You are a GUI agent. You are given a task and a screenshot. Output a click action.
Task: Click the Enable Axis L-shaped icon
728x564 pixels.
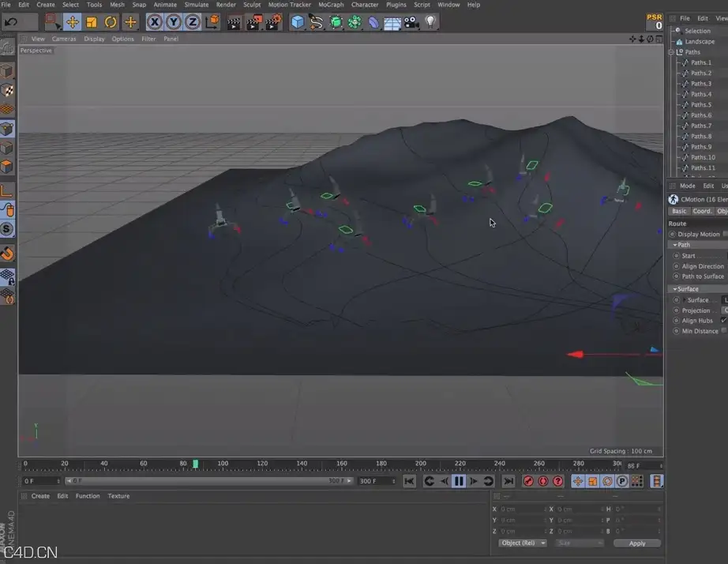coord(7,191)
